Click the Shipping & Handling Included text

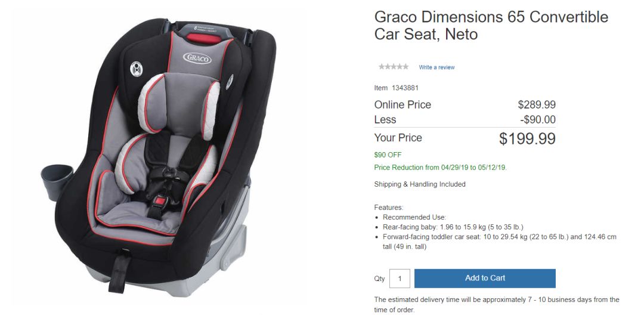[420, 184]
